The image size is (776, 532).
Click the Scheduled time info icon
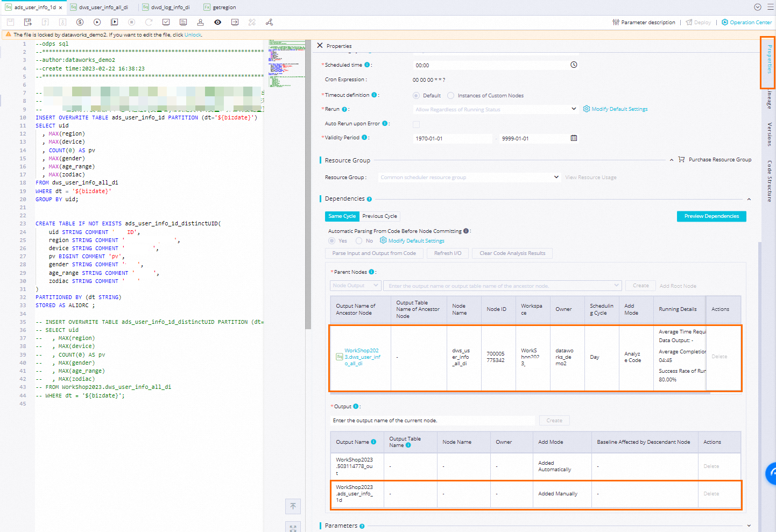coord(367,65)
